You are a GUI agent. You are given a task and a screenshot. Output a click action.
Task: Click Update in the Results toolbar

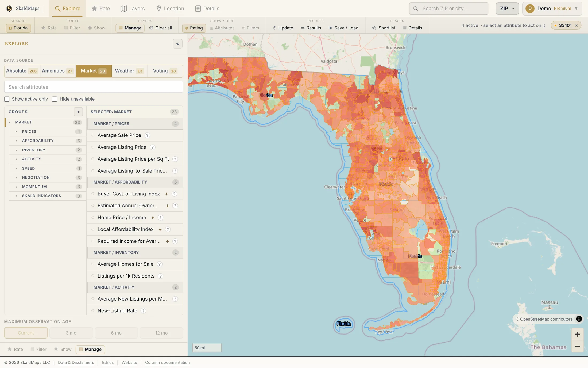(283, 28)
